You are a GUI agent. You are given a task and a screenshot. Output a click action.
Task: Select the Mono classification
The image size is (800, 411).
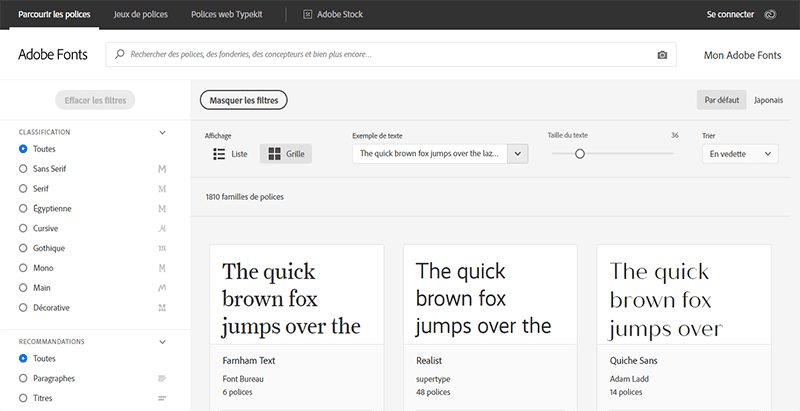coord(22,268)
